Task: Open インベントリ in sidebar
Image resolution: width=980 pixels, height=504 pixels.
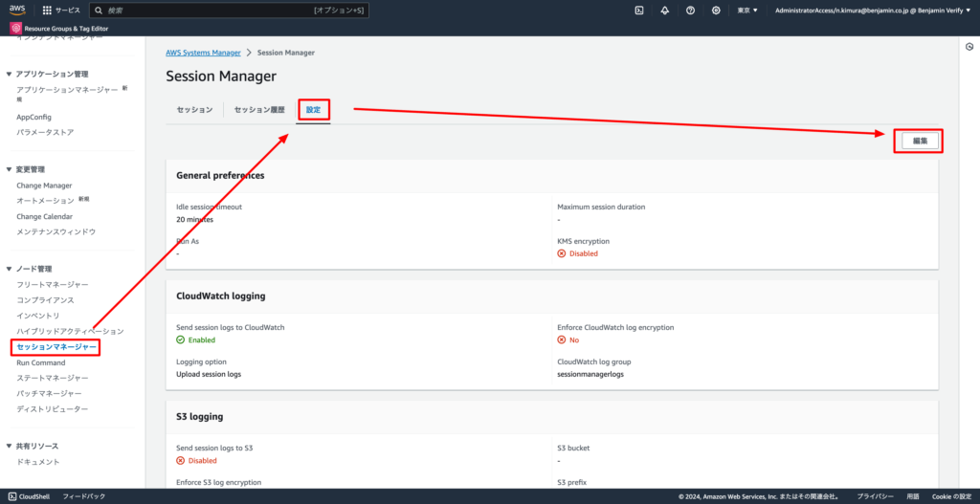Action: click(38, 316)
